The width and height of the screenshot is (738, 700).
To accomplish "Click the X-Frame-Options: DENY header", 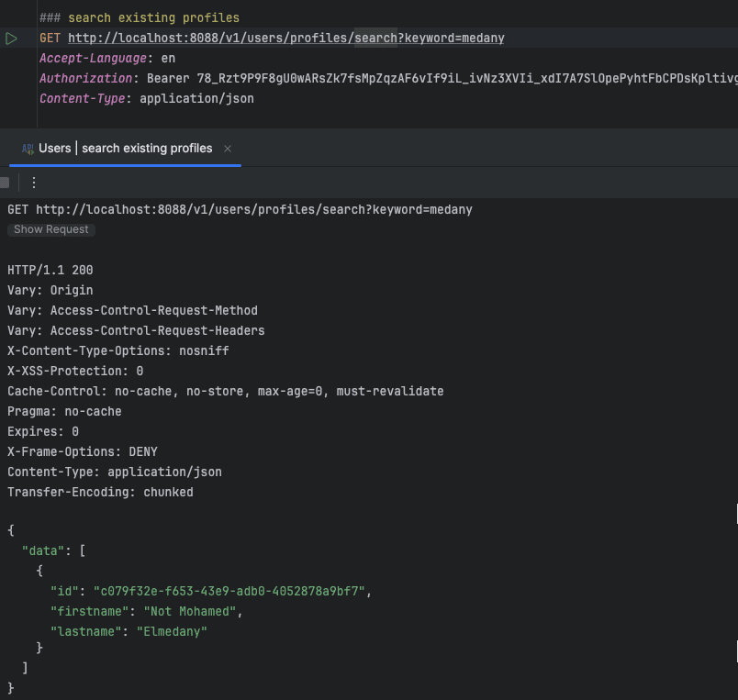I will pos(83,452).
